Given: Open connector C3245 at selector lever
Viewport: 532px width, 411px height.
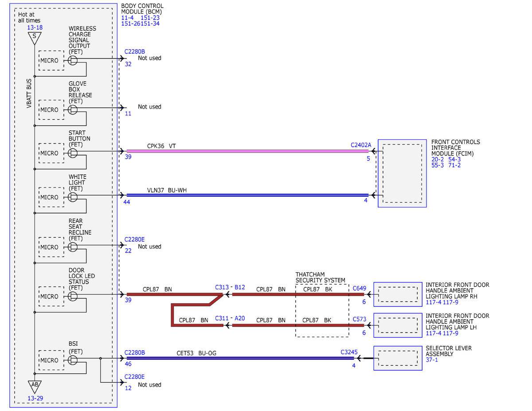Looking at the screenshot, I should [x=348, y=352].
